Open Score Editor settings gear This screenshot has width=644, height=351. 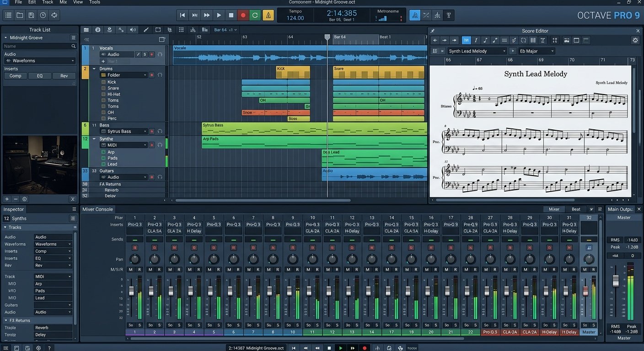(635, 40)
